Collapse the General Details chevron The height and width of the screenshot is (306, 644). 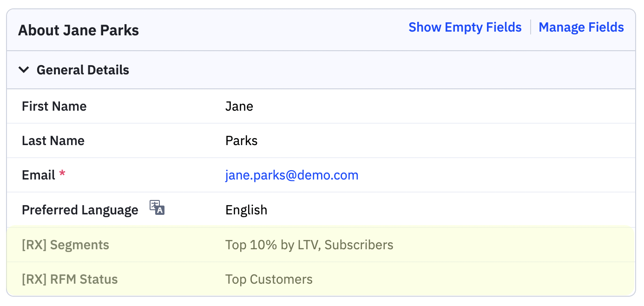(24, 70)
